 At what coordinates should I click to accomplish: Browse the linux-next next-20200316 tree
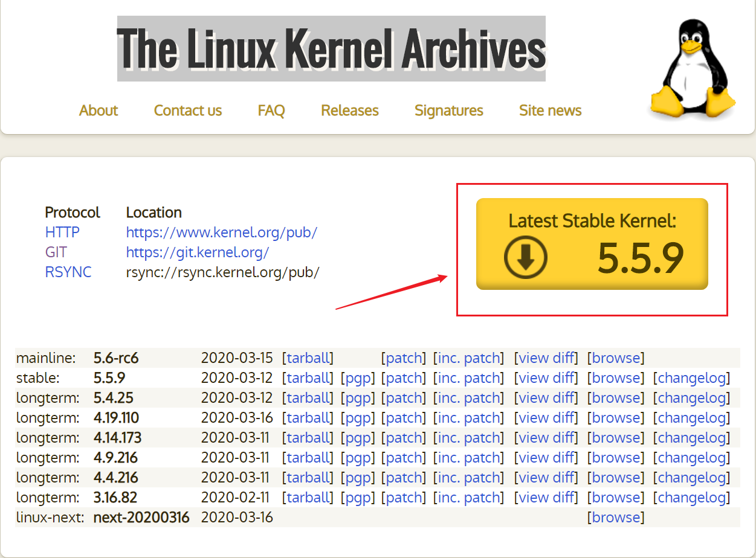616,518
